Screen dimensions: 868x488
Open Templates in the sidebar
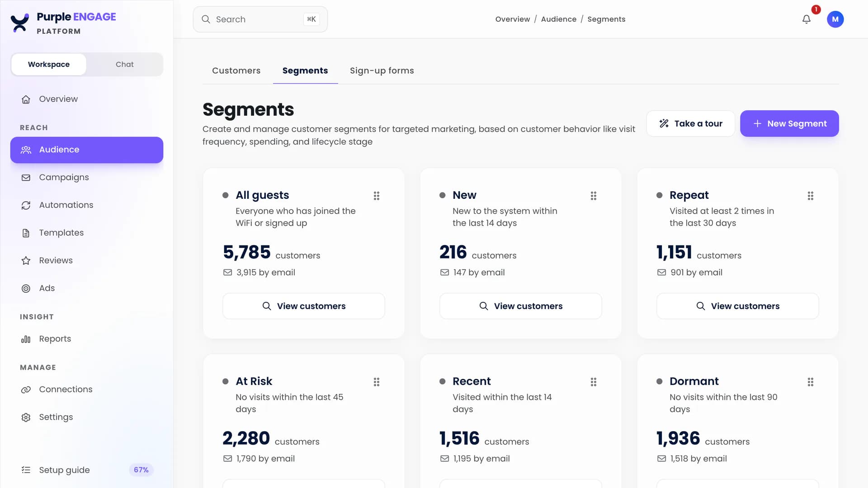(87, 233)
